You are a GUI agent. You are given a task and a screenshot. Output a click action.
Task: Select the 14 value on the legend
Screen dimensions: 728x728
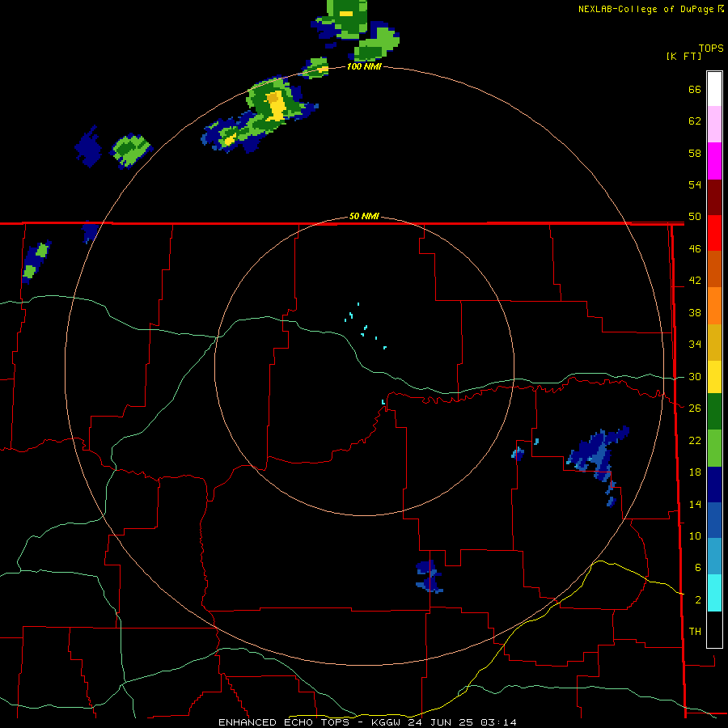tap(695, 504)
